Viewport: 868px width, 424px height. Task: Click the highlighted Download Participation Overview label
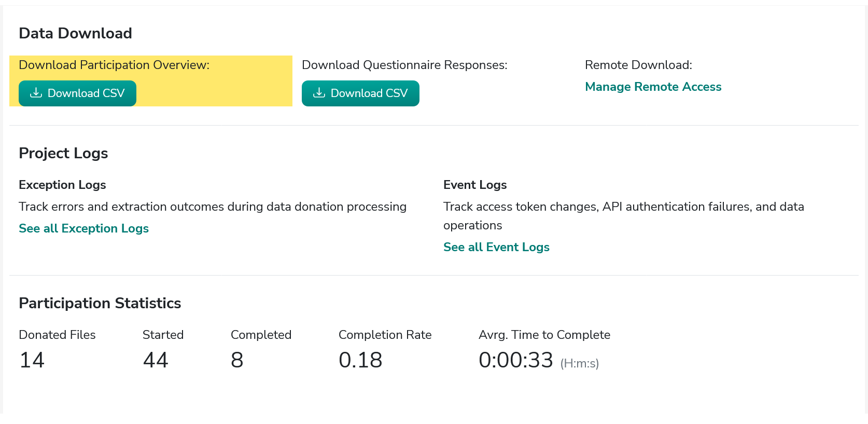114,65
